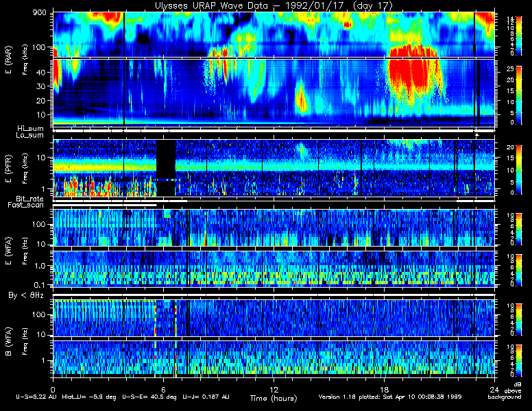Click the "U-S=5.22 AU" footer value
Viewport: 532px width, 411px height.
pyautogui.click(x=36, y=397)
